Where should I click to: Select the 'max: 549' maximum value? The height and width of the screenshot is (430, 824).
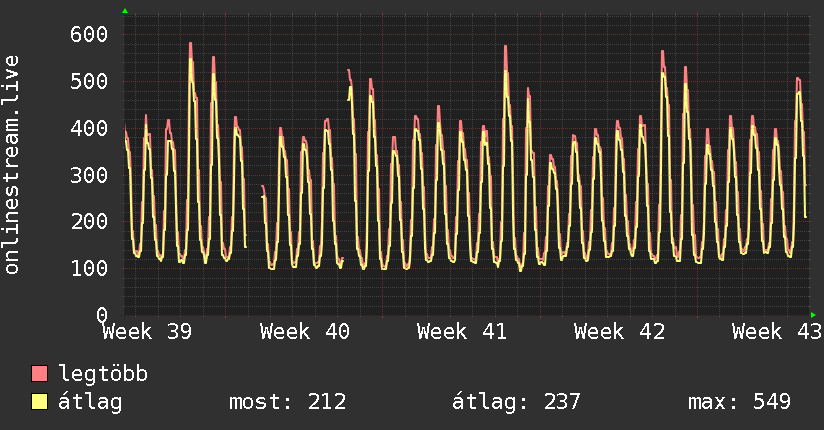[x=739, y=402]
